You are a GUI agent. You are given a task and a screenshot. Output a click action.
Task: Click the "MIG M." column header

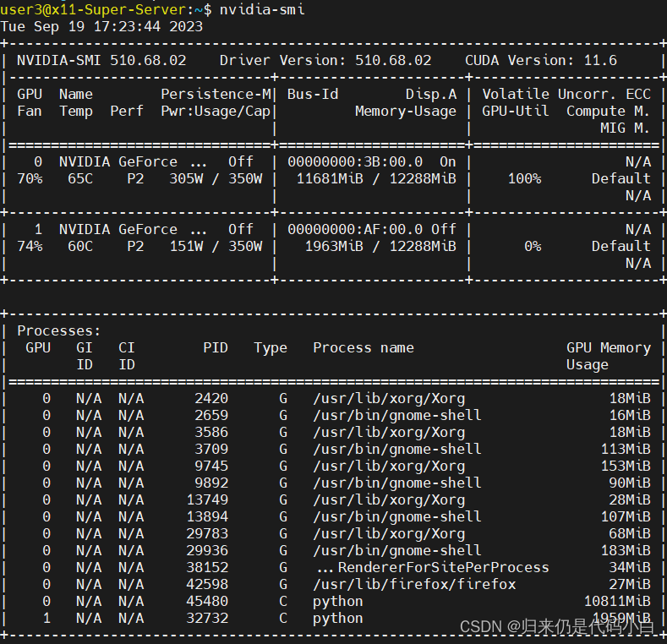coord(626,128)
